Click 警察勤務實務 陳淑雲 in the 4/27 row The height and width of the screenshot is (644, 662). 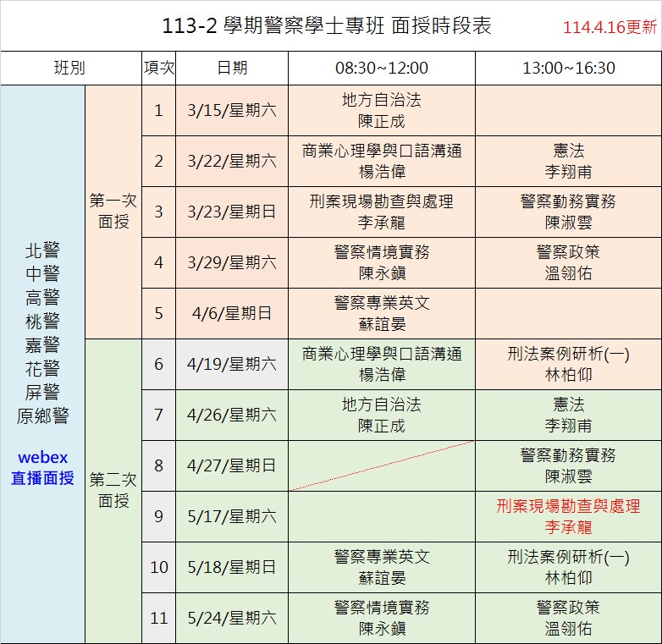coord(569,466)
